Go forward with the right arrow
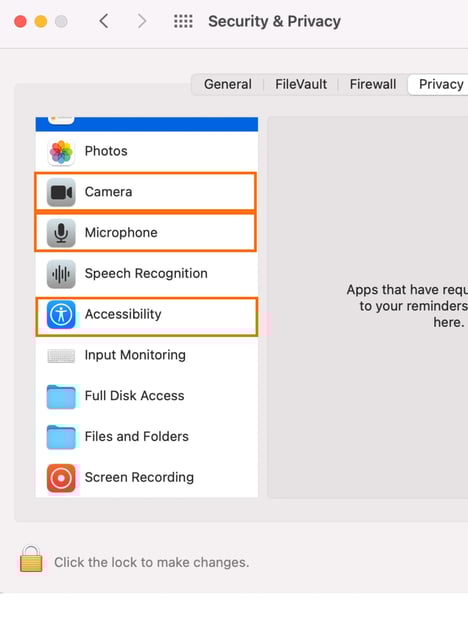Viewport: 468px width, 624px height. tap(142, 21)
